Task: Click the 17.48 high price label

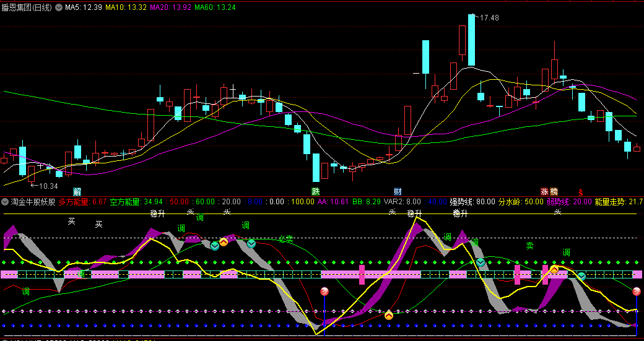Action: pos(489,18)
